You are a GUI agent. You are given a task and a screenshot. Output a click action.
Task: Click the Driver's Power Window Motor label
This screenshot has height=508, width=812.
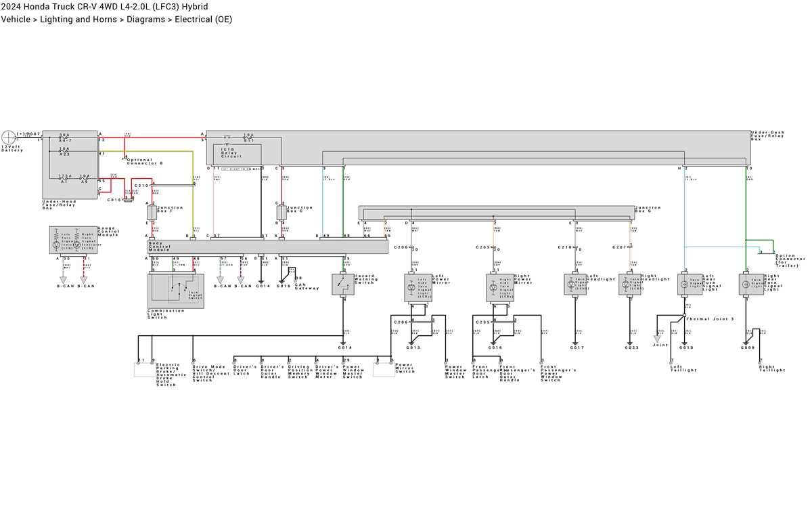[x=327, y=372]
